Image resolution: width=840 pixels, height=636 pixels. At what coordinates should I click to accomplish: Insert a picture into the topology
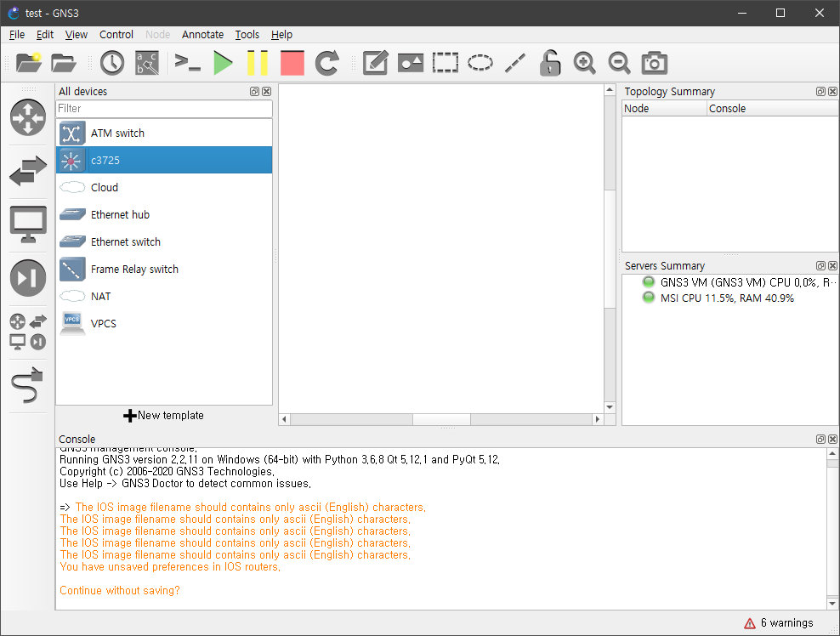coord(411,63)
